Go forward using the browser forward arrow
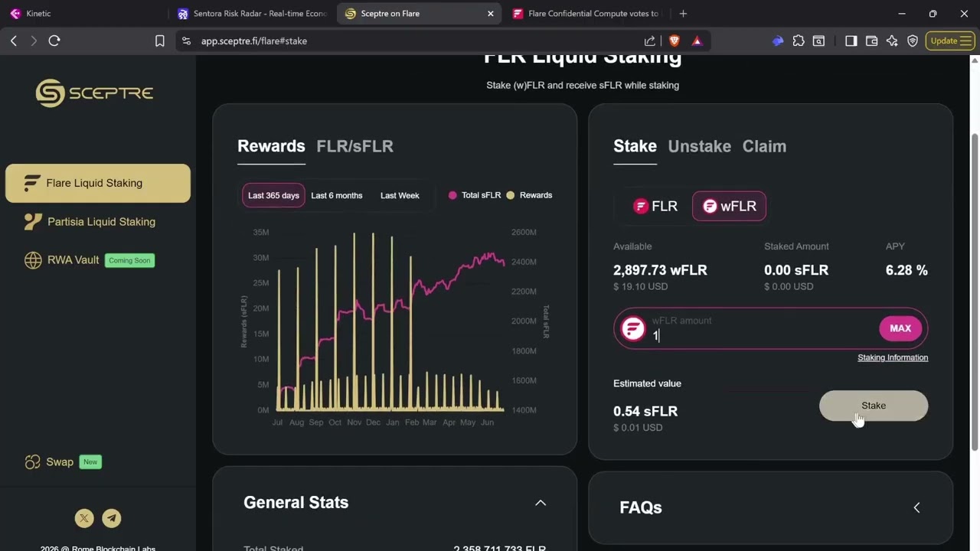980x551 pixels. (x=34, y=41)
